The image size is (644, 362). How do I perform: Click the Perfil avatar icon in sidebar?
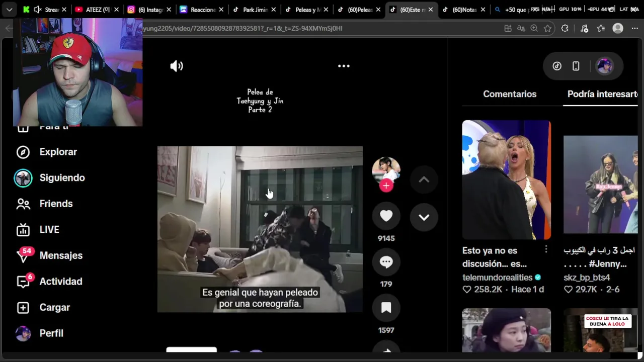[x=23, y=333]
